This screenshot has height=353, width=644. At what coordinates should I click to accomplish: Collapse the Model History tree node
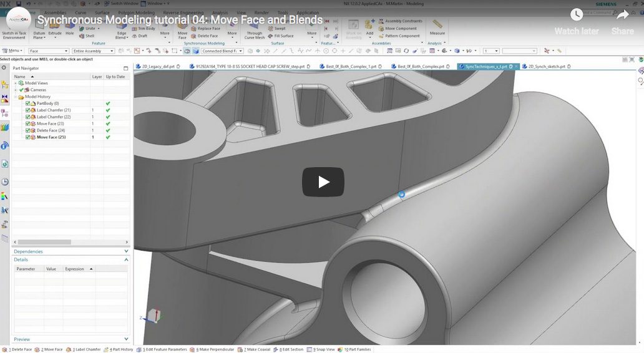[16, 97]
